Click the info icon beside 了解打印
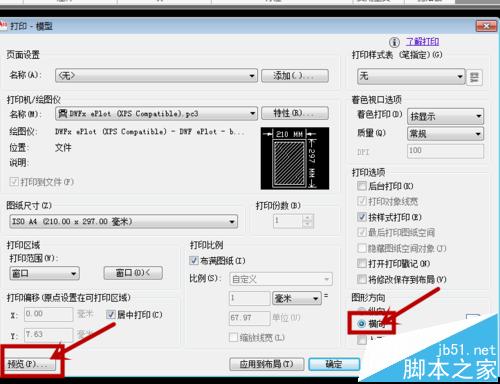This screenshot has height=384, width=500. point(394,42)
